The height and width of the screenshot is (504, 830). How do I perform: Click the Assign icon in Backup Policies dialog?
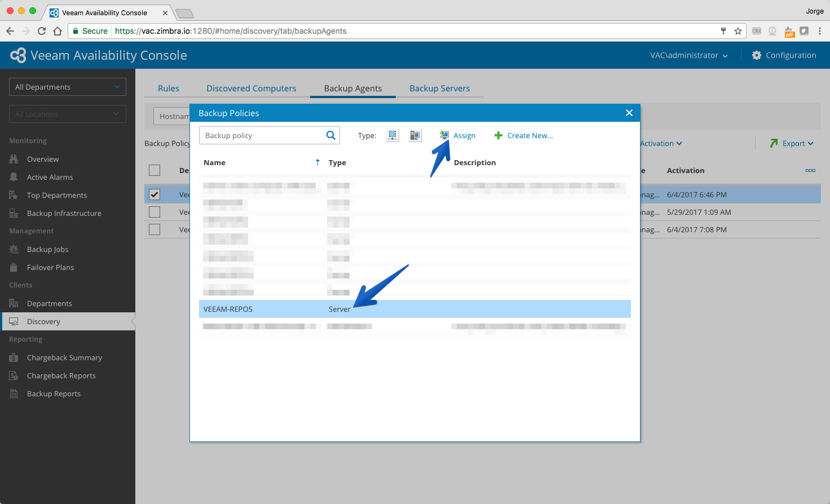point(444,135)
